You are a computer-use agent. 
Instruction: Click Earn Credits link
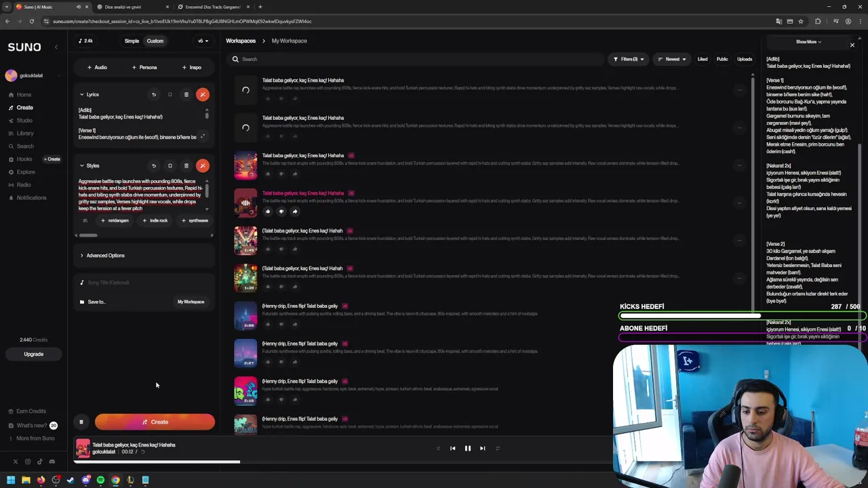point(27,411)
